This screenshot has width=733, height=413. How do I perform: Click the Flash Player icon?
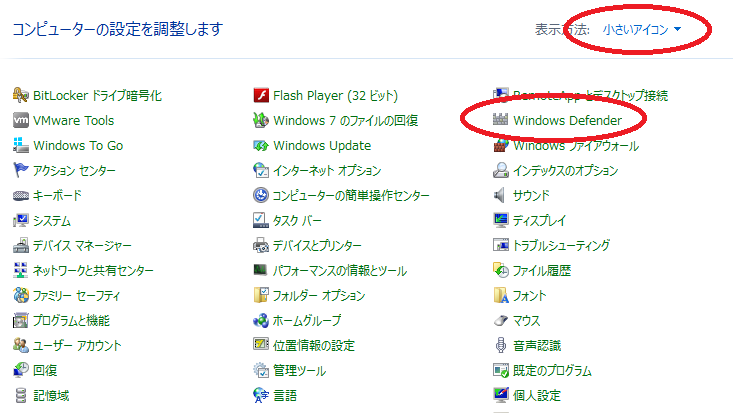click(261, 95)
